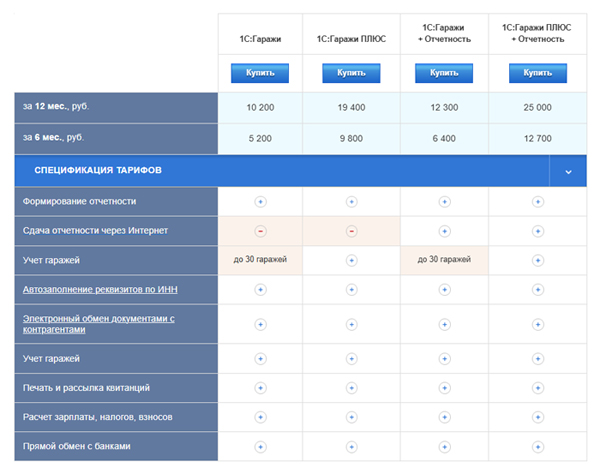
Task: Click minus icon for Сдача отчетности under 1С:Гаражи ПЛЮС
Action: [x=351, y=231]
